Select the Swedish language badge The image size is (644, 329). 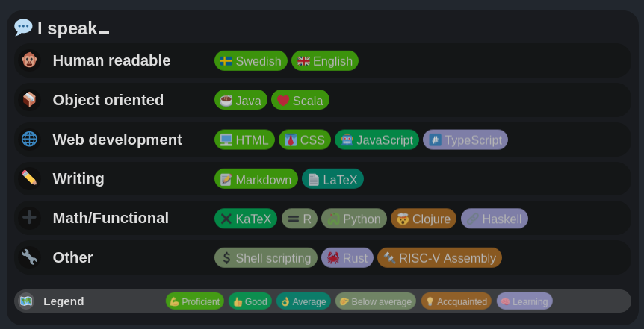click(250, 61)
